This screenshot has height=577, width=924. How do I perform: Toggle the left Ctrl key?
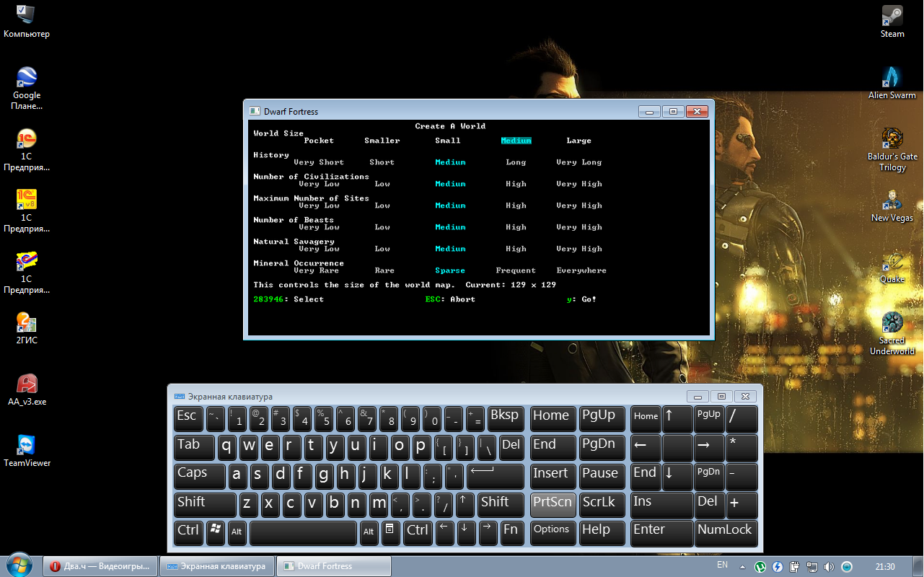(189, 533)
